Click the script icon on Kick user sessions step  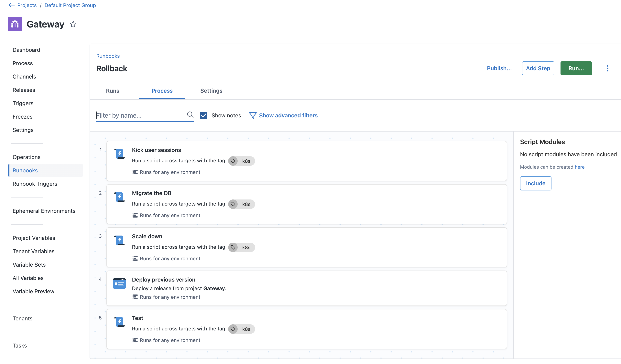120,154
